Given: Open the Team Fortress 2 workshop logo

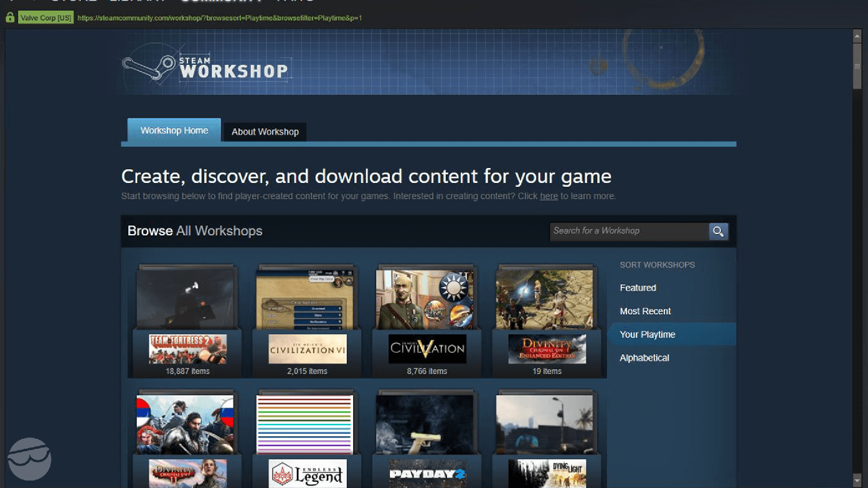Looking at the screenshot, I should [187, 349].
